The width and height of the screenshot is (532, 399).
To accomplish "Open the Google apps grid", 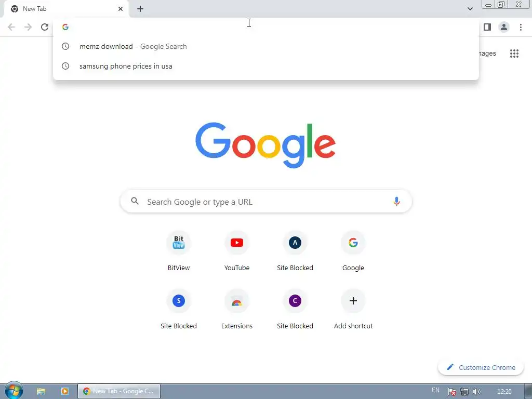I will (514, 54).
